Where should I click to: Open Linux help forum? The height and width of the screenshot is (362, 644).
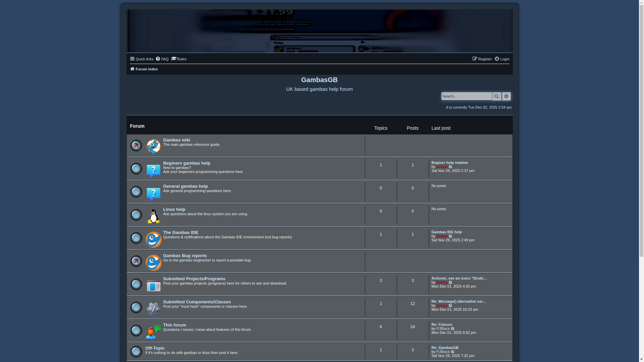pos(174,209)
